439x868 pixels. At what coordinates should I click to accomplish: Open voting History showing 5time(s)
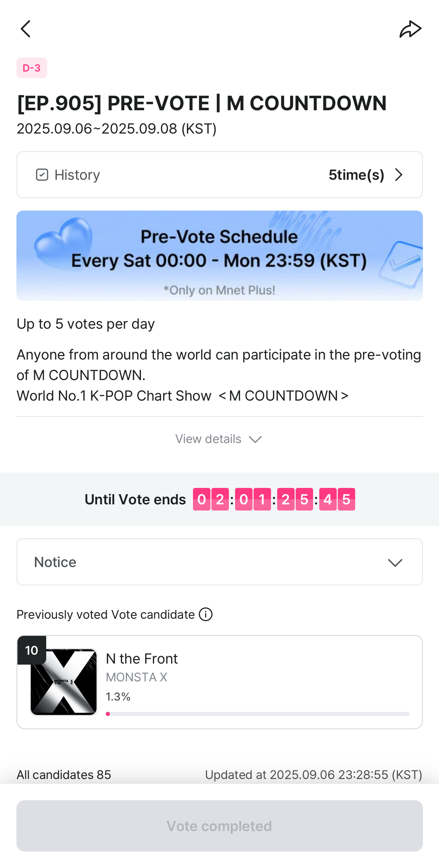[x=220, y=175]
